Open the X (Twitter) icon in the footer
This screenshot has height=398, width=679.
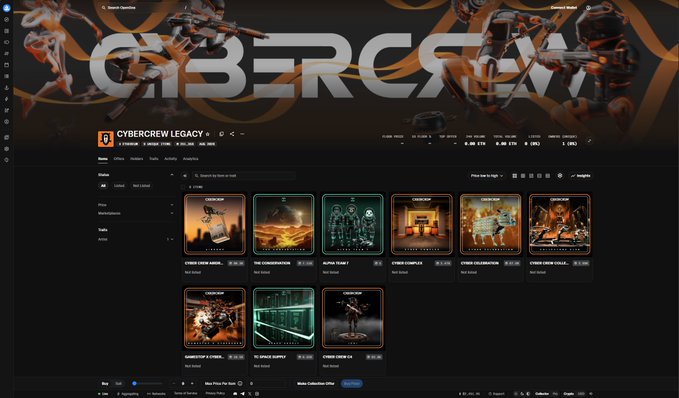click(249, 394)
